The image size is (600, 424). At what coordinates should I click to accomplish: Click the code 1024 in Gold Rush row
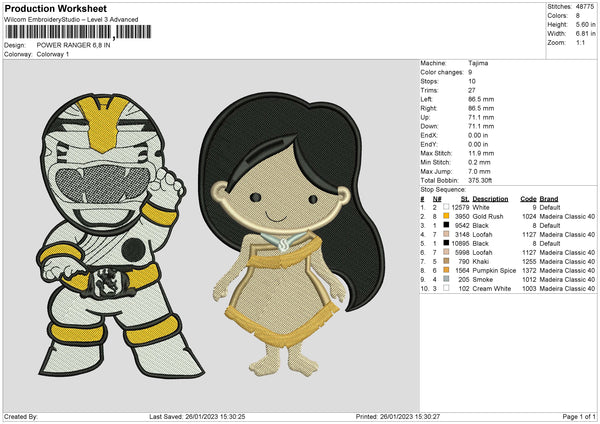pyautogui.click(x=530, y=216)
